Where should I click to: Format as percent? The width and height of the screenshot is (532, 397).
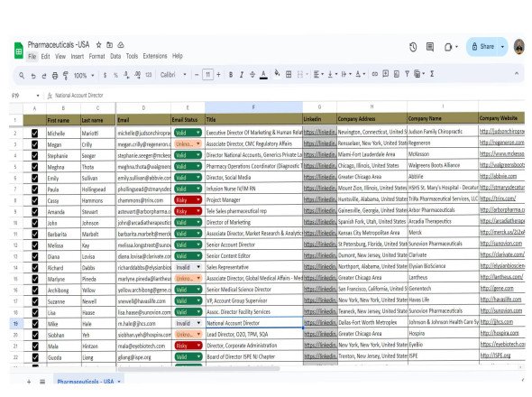pos(115,76)
